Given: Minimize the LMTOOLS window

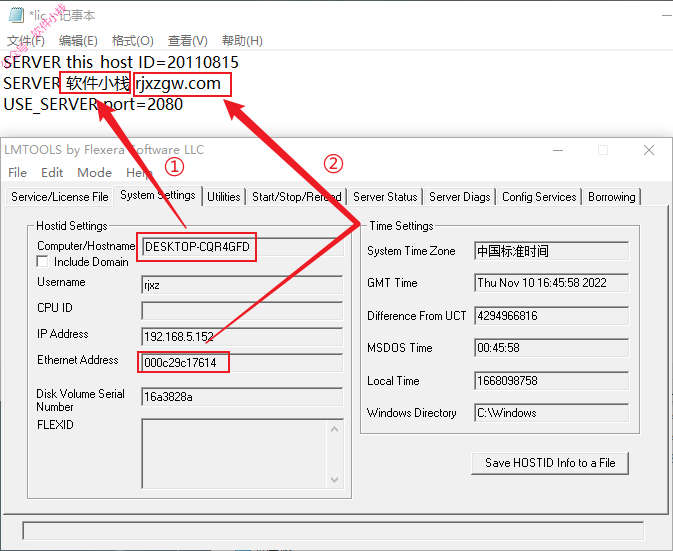Looking at the screenshot, I should pyautogui.click(x=558, y=150).
